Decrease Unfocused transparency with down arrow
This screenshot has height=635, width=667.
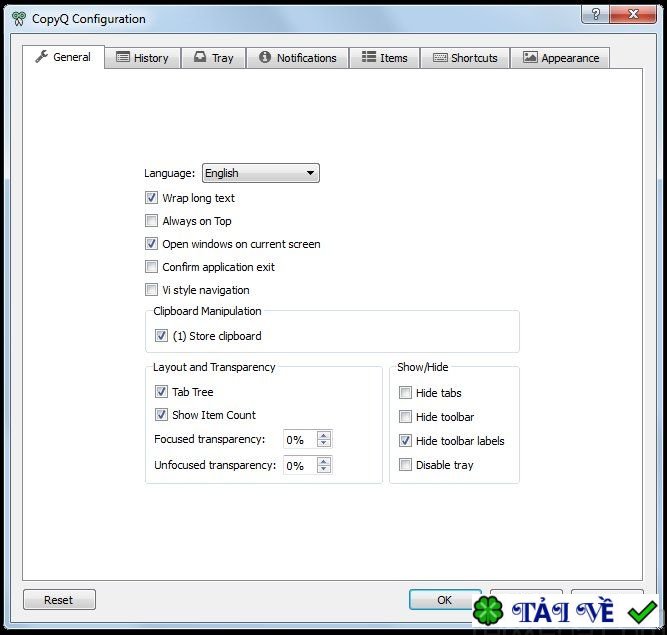pos(324,469)
